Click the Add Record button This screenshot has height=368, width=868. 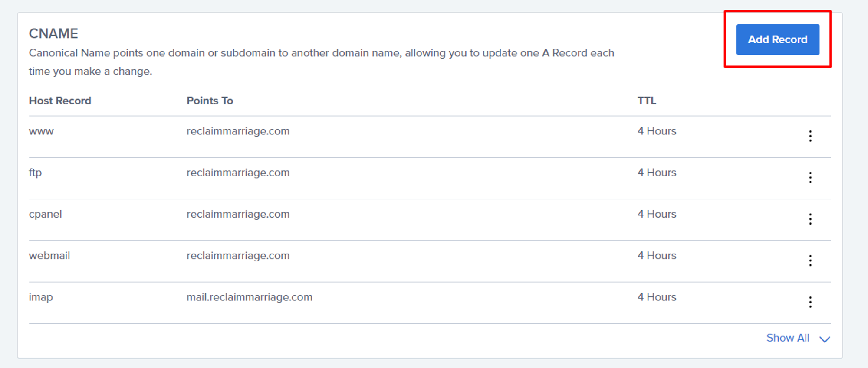point(777,39)
